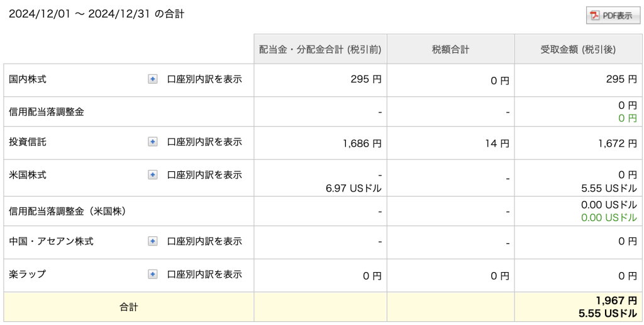Show 口座別内訳 for 投資信託
This screenshot has height=325, width=644.
click(x=204, y=142)
